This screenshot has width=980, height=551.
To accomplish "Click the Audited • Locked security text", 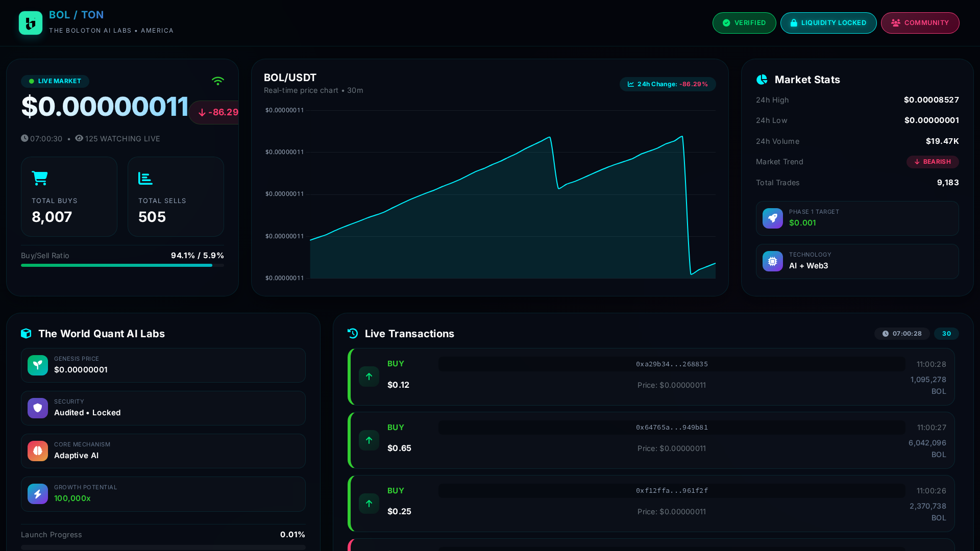I will tap(87, 413).
